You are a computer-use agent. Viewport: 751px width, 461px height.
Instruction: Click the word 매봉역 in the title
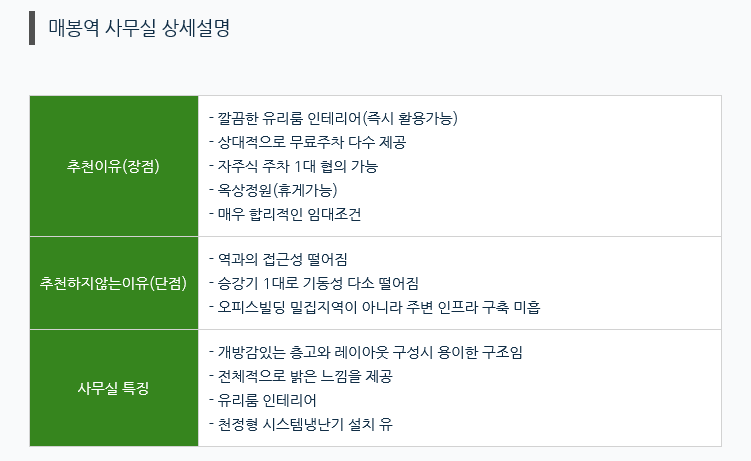tap(74, 28)
